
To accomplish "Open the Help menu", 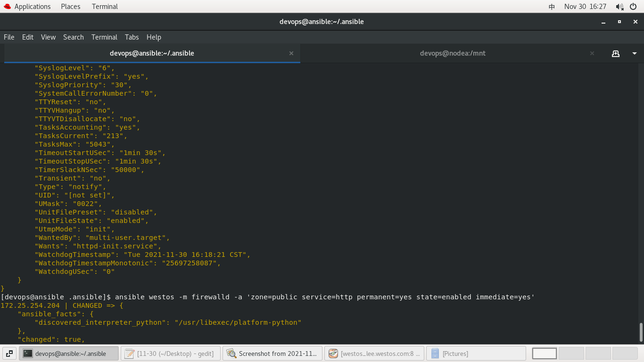I will tap(154, 37).
